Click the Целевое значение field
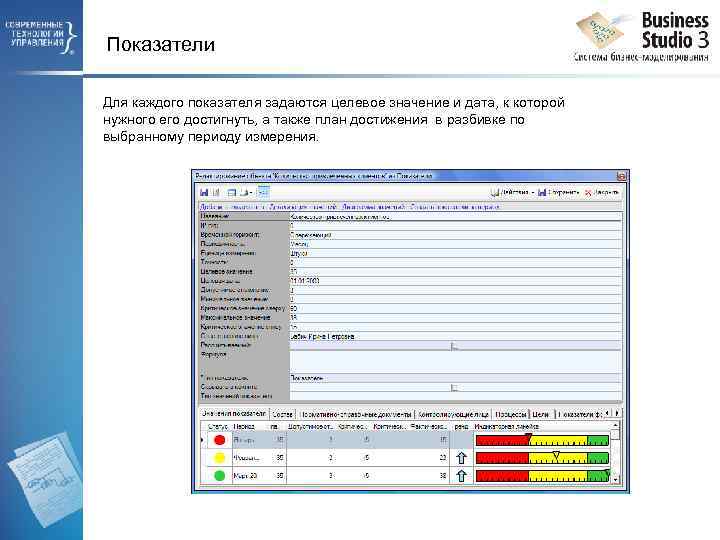This screenshot has height=540, width=720. tap(456, 271)
